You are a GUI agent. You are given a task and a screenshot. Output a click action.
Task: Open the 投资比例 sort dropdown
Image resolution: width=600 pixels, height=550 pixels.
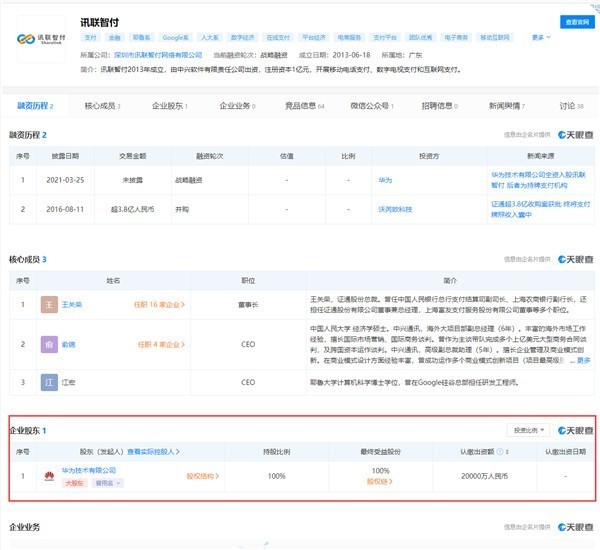(x=529, y=430)
